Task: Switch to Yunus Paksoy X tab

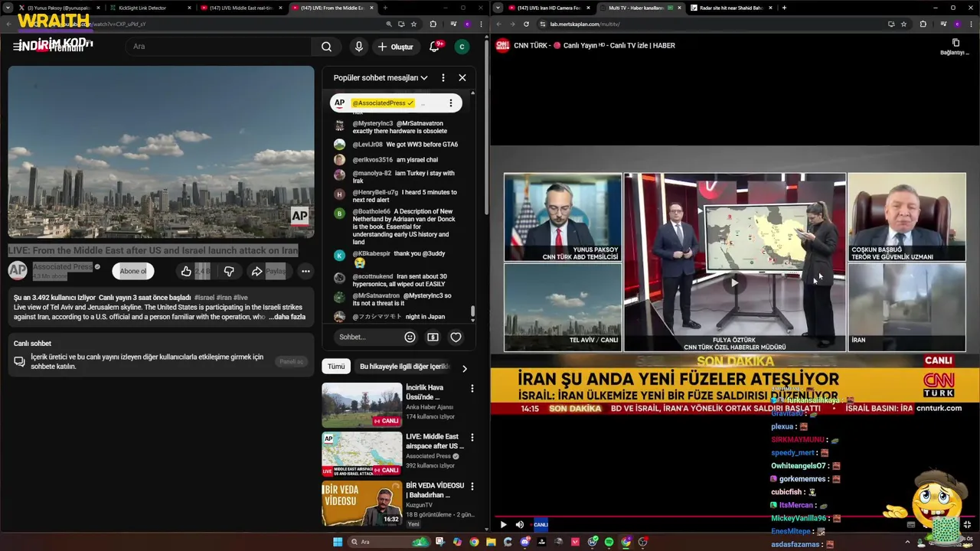Action: point(59,8)
